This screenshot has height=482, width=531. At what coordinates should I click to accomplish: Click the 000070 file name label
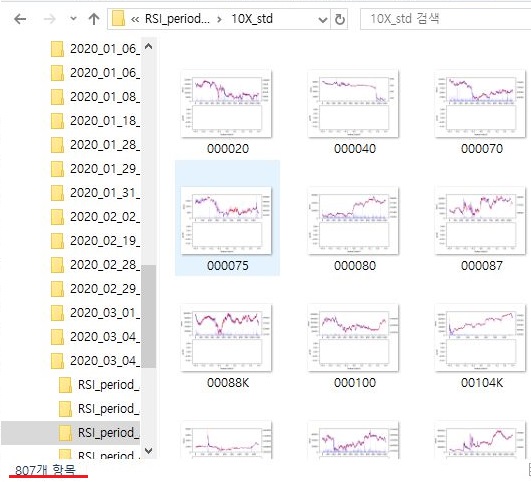pyautogui.click(x=482, y=149)
